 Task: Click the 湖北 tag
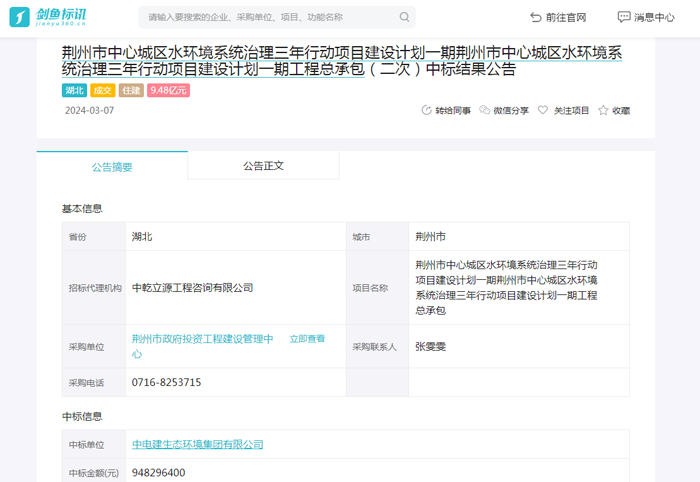point(74,91)
